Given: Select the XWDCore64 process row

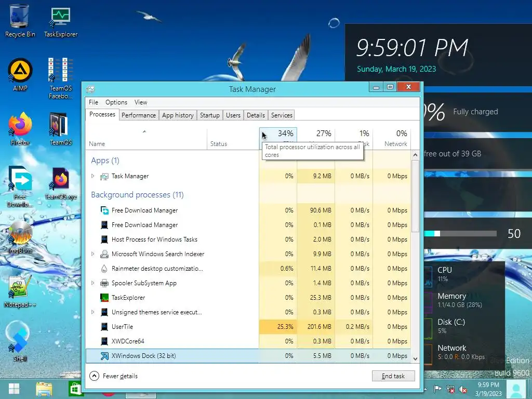Looking at the screenshot, I should pyautogui.click(x=248, y=341).
